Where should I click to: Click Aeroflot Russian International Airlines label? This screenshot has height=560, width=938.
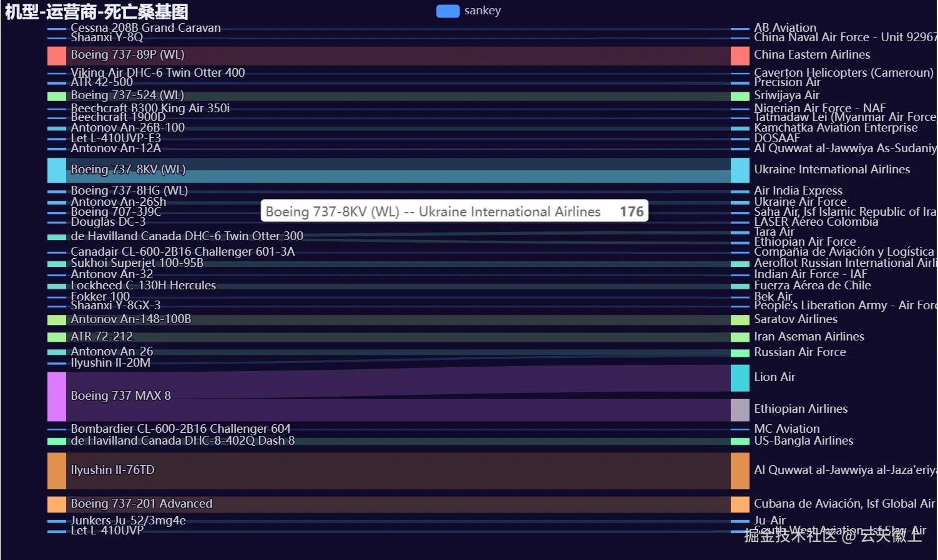[845, 263]
